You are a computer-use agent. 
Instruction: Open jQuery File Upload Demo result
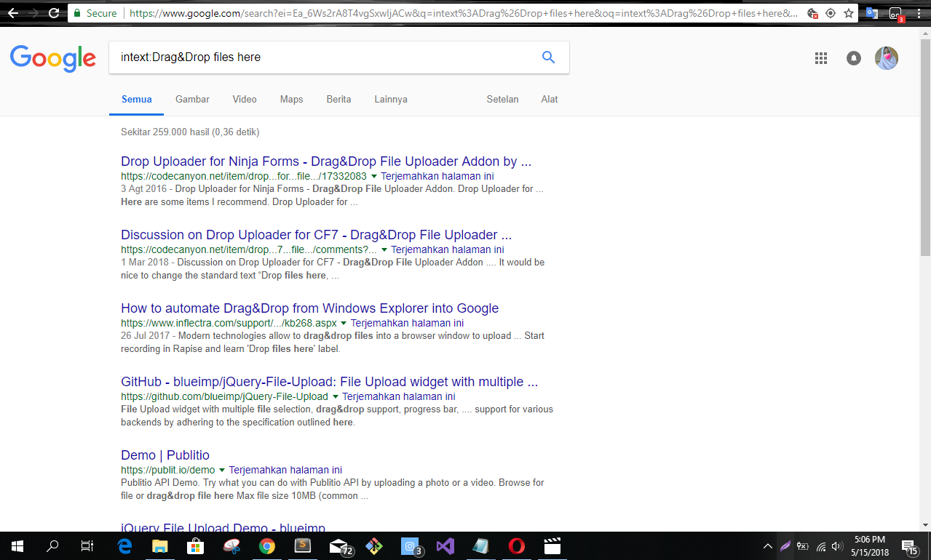pos(223,528)
